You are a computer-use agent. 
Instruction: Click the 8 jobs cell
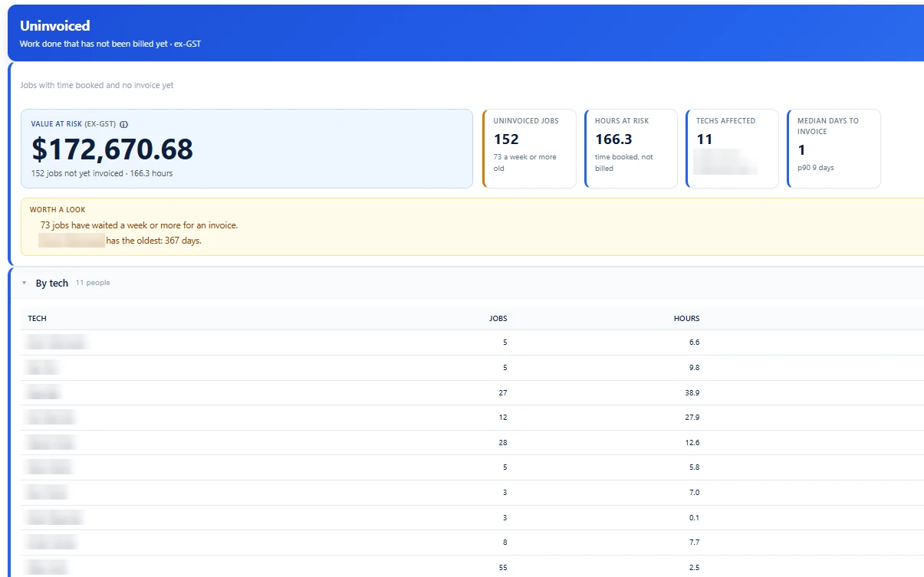505,543
